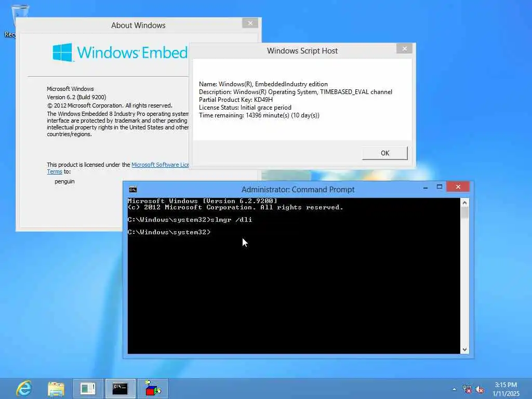Show hidden tray icons arrow
The image size is (532, 399).
(x=454, y=390)
